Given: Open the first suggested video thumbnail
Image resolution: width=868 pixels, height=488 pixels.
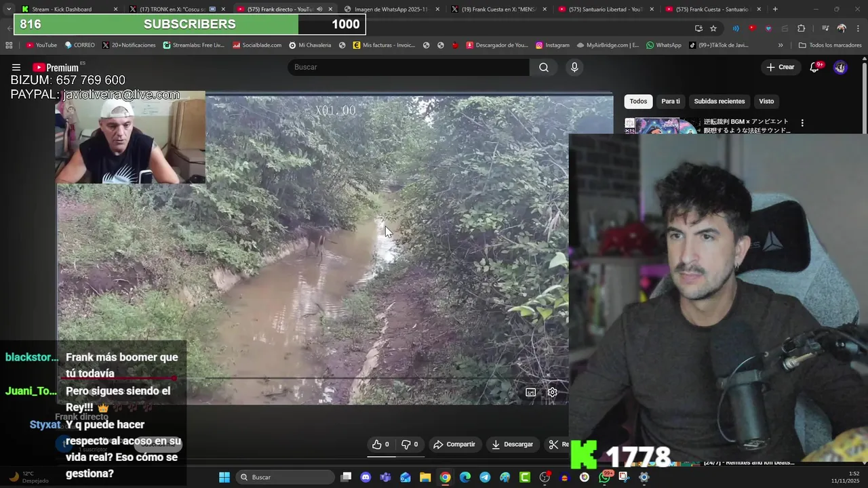Looking at the screenshot, I should click(x=661, y=126).
